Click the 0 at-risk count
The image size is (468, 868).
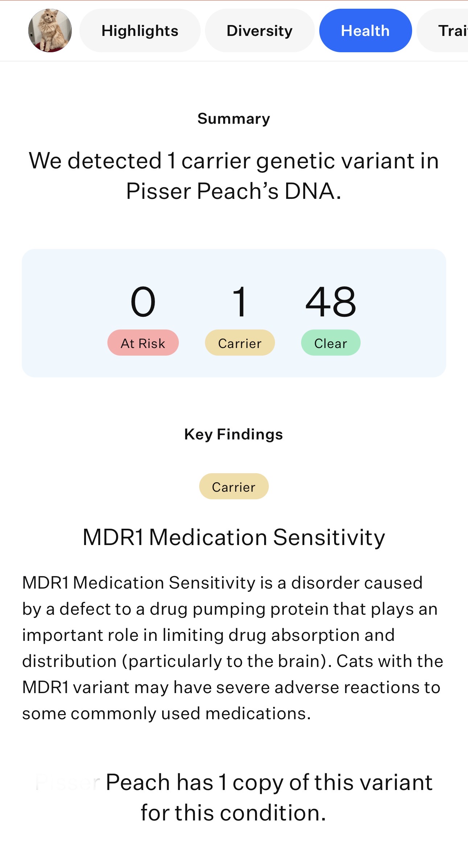(x=143, y=302)
